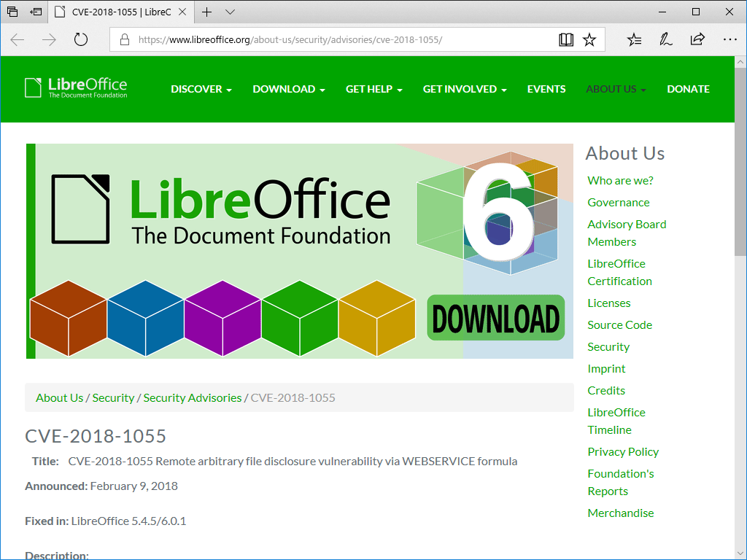The height and width of the screenshot is (560, 747).
Task: Open the Merchandise sidebar link
Action: (x=621, y=513)
